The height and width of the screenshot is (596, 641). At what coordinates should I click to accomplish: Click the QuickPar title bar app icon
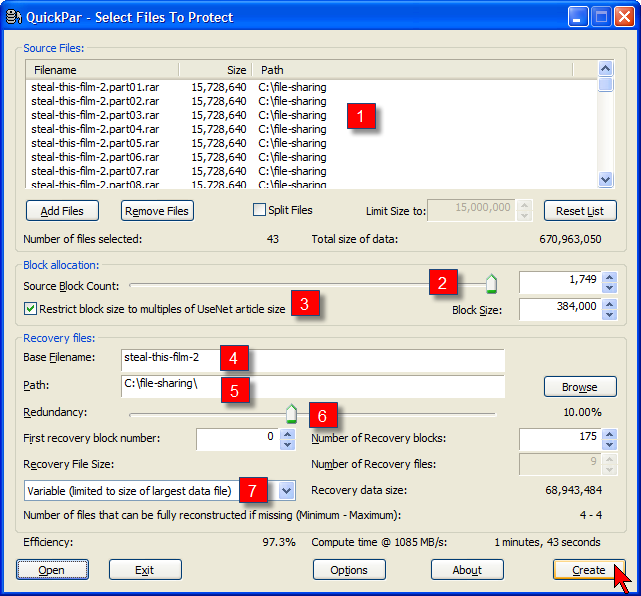(x=14, y=17)
